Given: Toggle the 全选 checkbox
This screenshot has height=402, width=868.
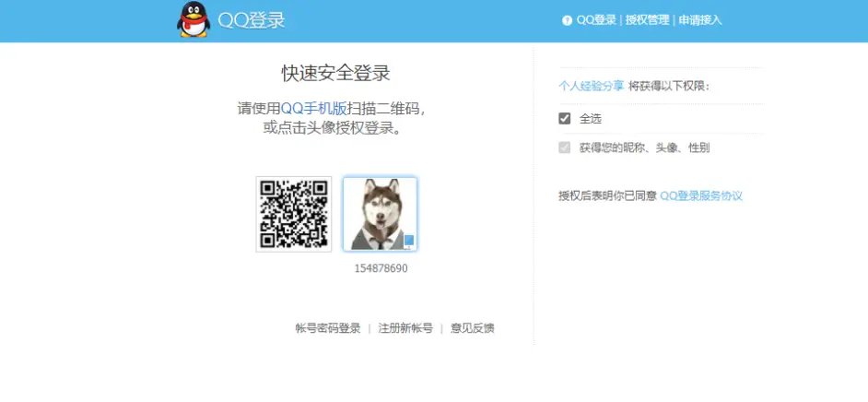Looking at the screenshot, I should [x=564, y=119].
